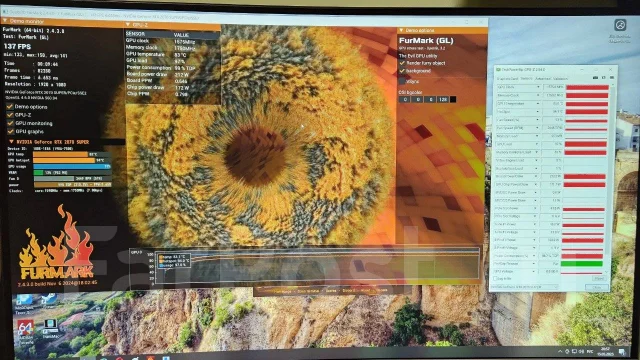This screenshot has width=640, height=360.
Task: Toggle the Demo options checkbox in Demo monitor
Action: coord(10,107)
